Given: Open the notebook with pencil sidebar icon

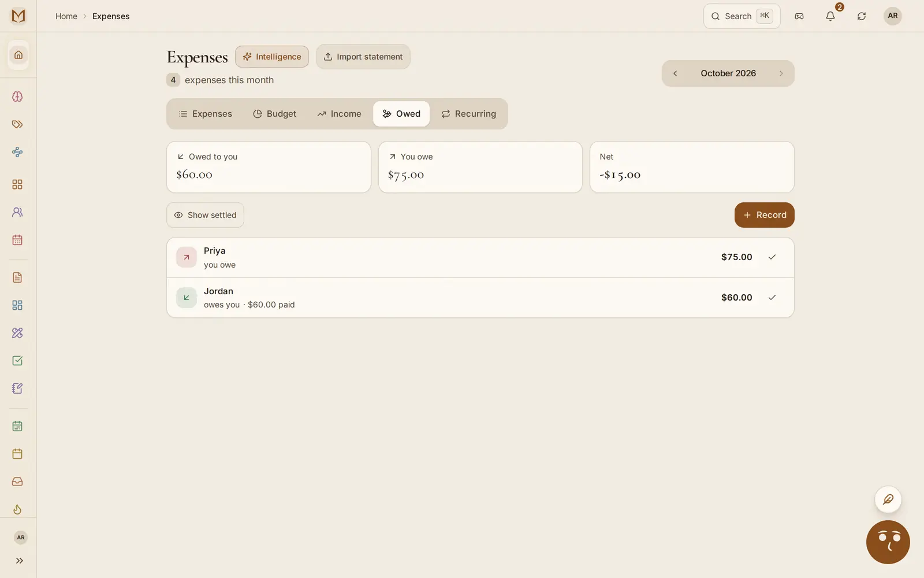Looking at the screenshot, I should click(x=17, y=388).
